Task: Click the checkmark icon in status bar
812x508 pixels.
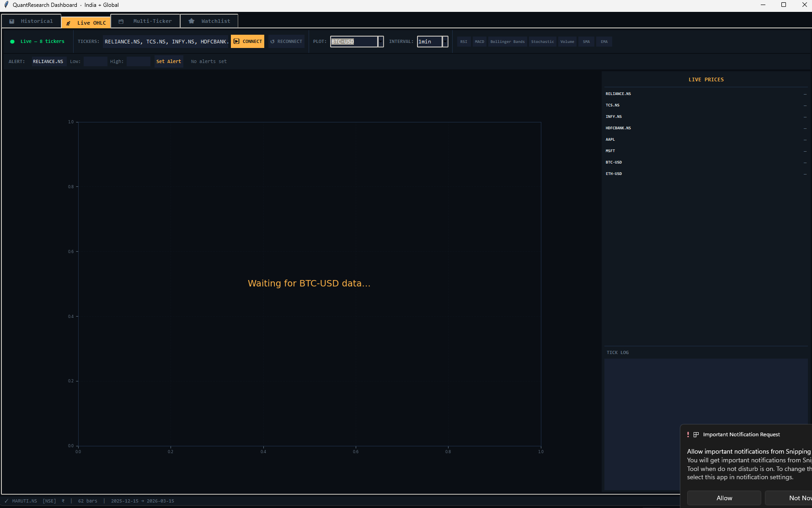Action: 6,501
